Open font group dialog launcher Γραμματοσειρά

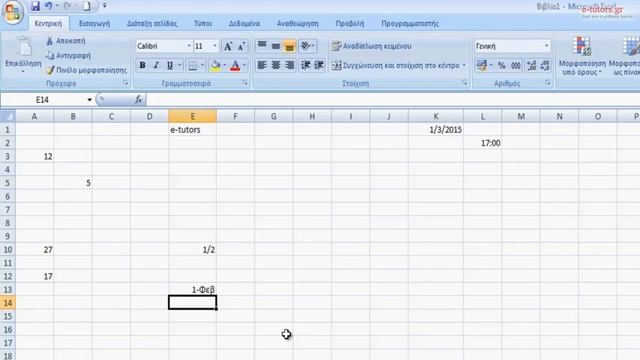point(245,83)
